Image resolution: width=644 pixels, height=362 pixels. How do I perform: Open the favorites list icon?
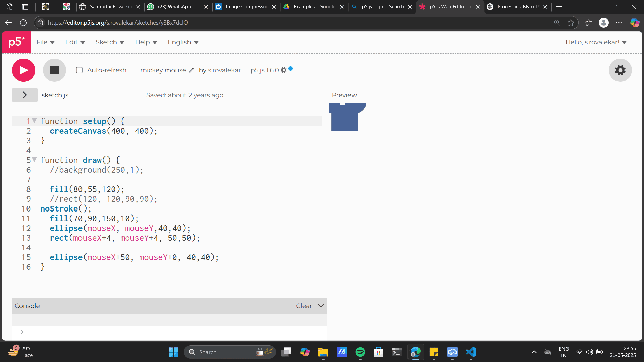[589, 23]
